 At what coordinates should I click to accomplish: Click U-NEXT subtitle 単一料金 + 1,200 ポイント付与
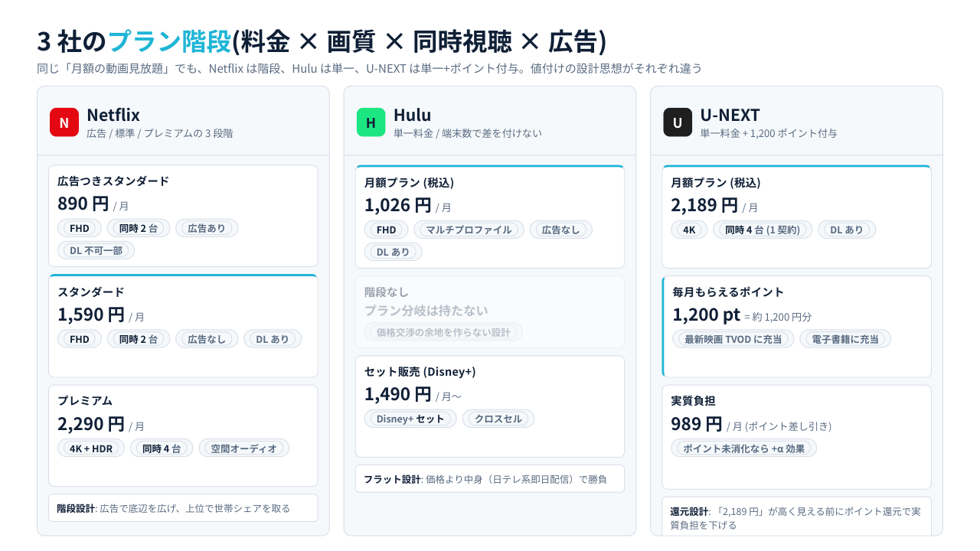(769, 133)
